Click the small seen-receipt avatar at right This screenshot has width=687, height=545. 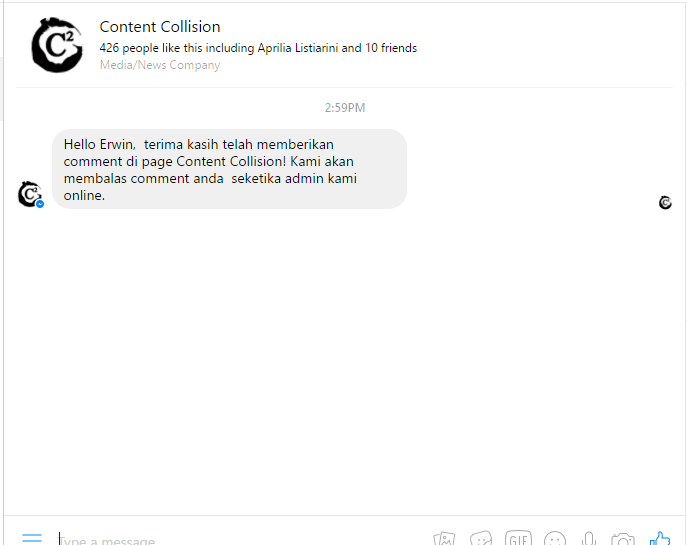tap(665, 202)
